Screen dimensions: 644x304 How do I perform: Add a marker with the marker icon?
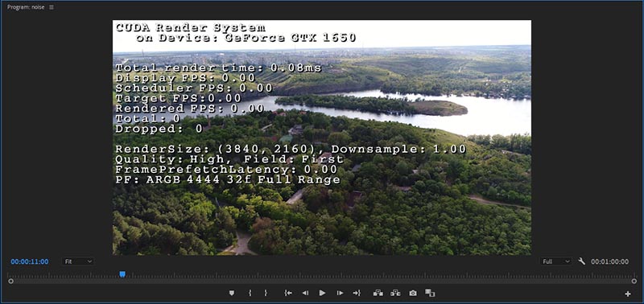[x=232, y=293]
